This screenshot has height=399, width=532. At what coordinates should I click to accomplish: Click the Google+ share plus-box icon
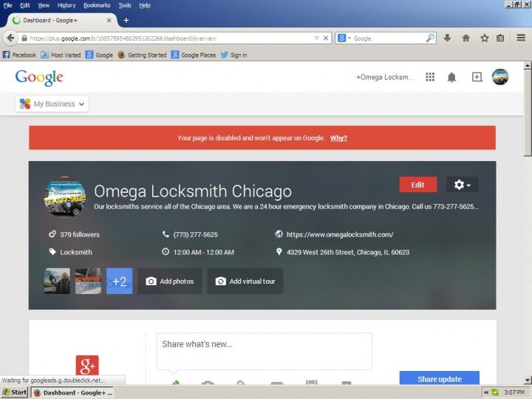477,77
